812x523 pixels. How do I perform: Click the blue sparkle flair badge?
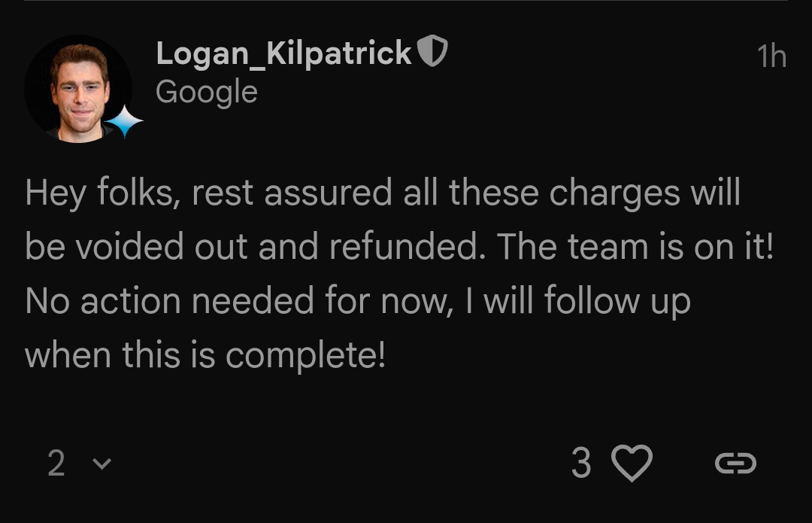point(123,122)
